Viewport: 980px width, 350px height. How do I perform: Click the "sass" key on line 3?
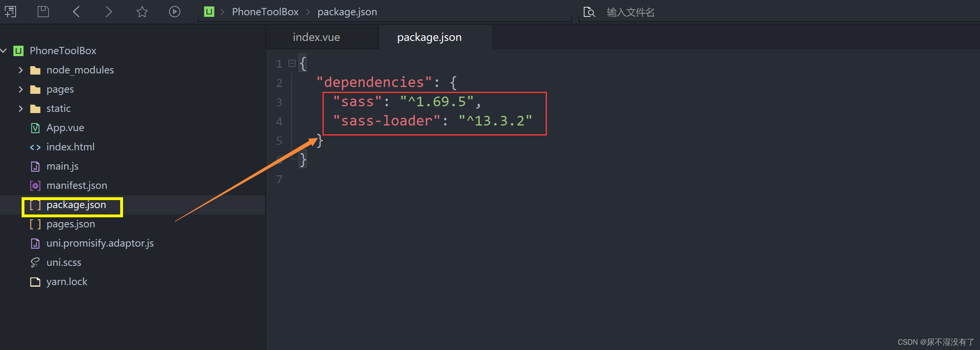coord(357,102)
